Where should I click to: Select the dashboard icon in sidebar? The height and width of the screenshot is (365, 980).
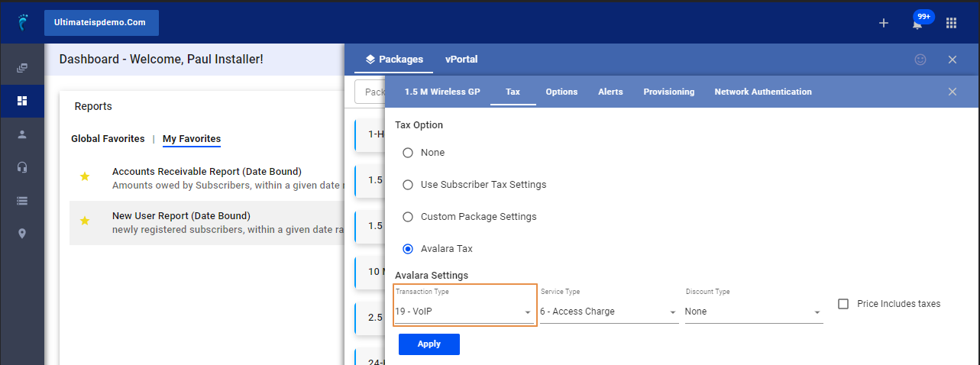tap(22, 101)
